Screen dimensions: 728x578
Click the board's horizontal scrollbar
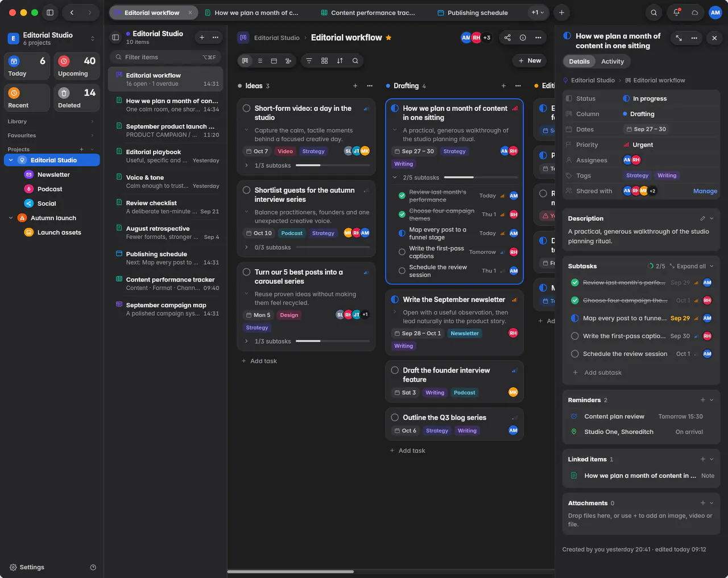pyautogui.click(x=291, y=572)
